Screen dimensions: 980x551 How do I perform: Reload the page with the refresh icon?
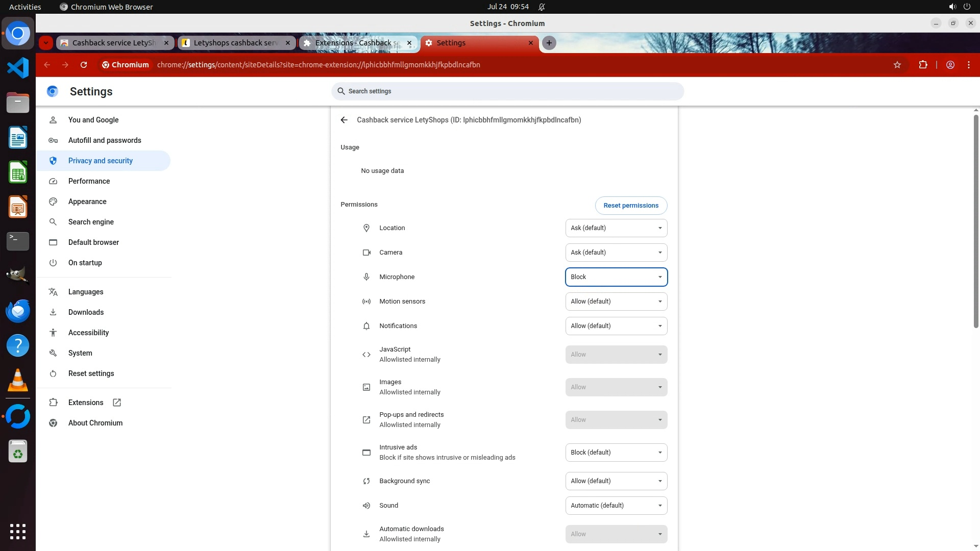(x=84, y=65)
